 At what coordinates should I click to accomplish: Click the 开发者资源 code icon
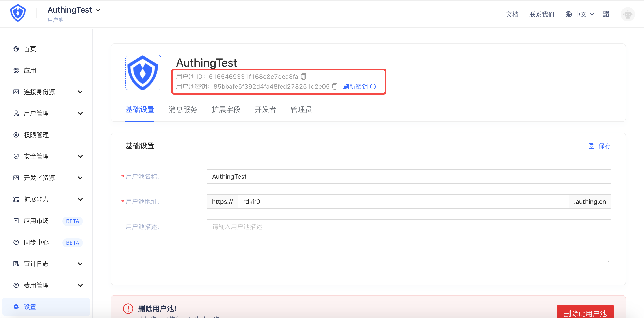(x=16, y=178)
